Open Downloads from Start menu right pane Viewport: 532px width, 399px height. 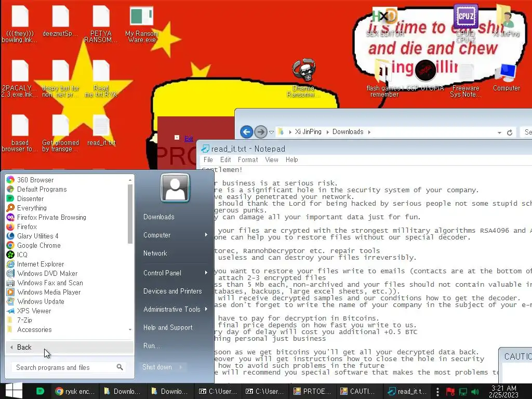click(159, 217)
